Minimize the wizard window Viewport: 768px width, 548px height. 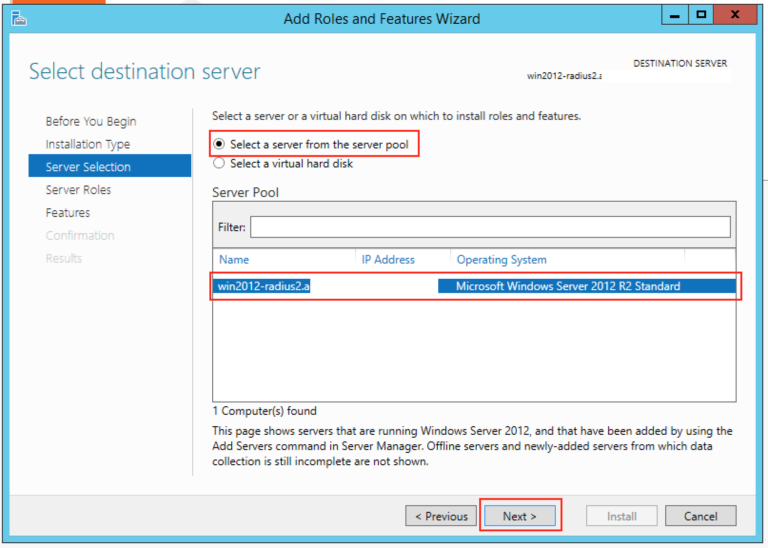(674, 15)
